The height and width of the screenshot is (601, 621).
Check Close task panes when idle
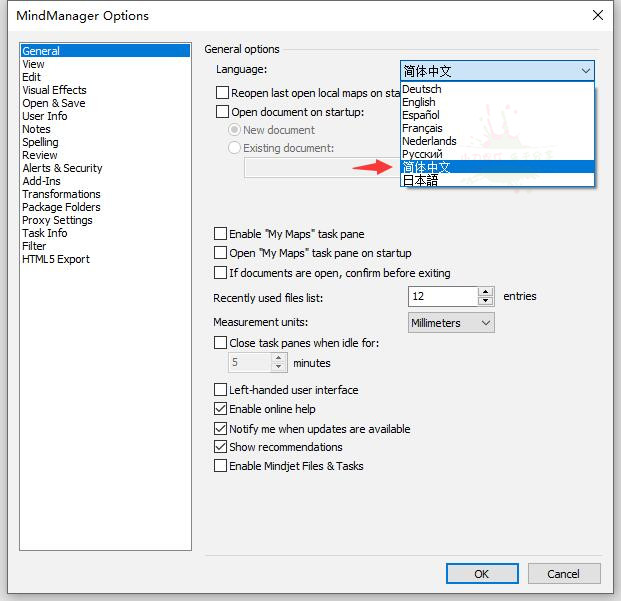[x=221, y=343]
